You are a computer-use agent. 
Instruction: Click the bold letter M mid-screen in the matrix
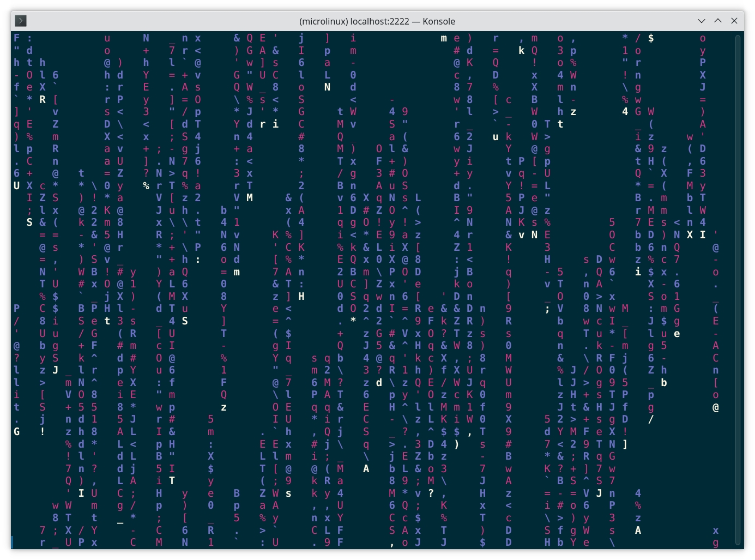point(250,198)
